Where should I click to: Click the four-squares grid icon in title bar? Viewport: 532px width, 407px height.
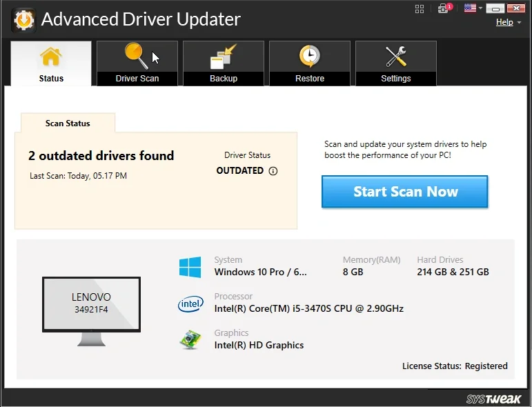(420, 9)
